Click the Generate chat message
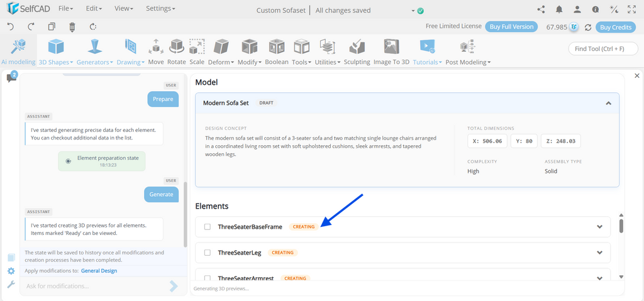Screen dimensions: 644x301 coord(162,194)
